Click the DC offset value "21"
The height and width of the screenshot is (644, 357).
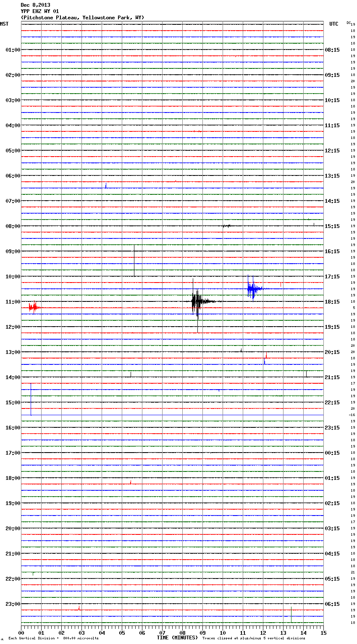tap(353, 572)
